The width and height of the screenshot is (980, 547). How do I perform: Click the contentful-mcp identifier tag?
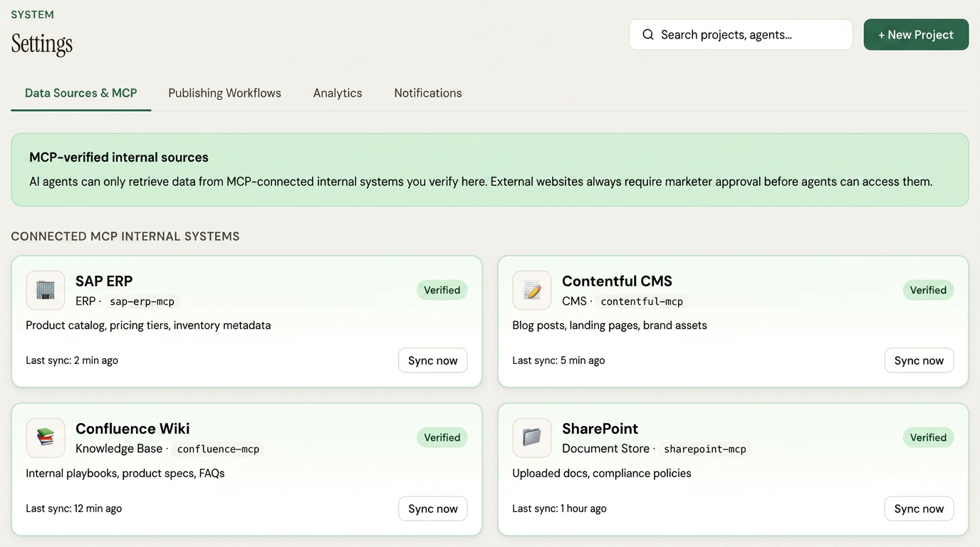point(642,301)
